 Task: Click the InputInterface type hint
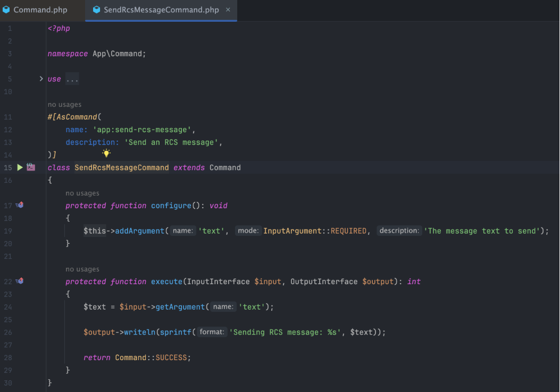[218, 282]
